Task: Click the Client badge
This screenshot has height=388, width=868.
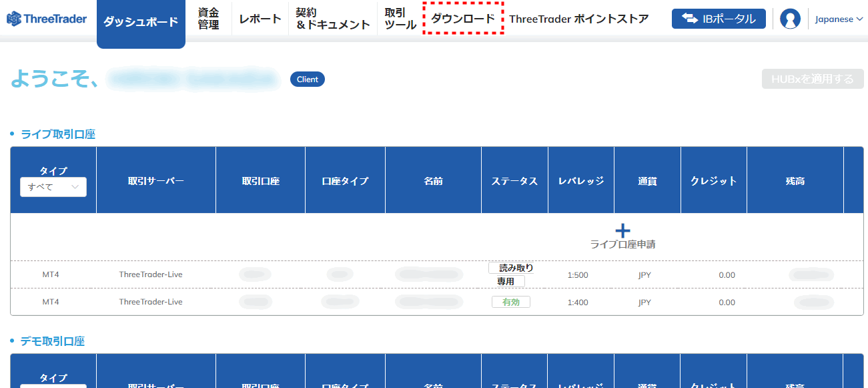Action: point(308,79)
